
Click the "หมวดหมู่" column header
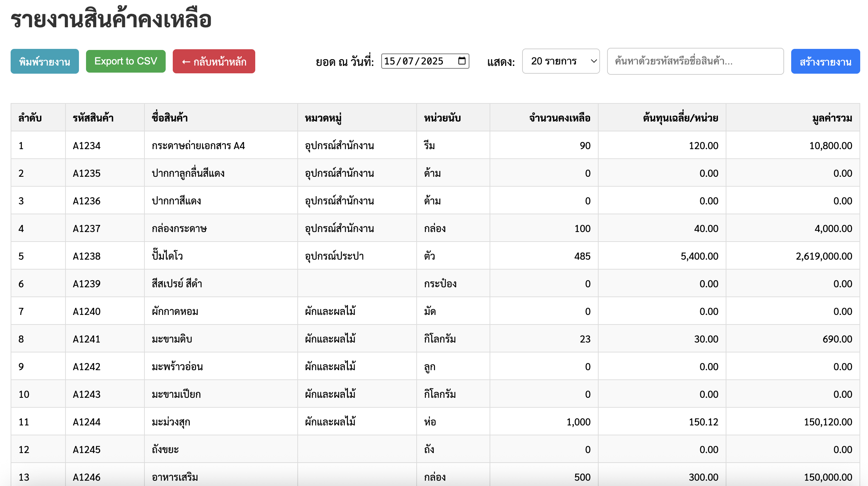(324, 117)
